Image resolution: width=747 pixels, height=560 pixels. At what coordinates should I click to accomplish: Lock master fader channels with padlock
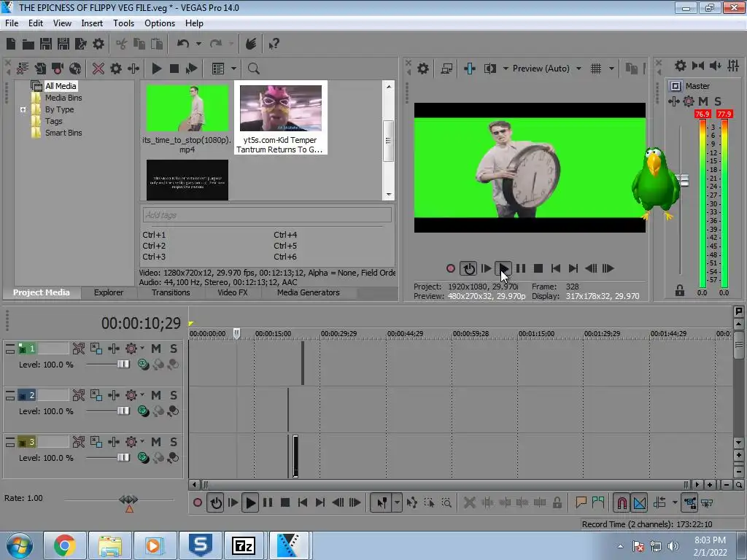click(679, 290)
